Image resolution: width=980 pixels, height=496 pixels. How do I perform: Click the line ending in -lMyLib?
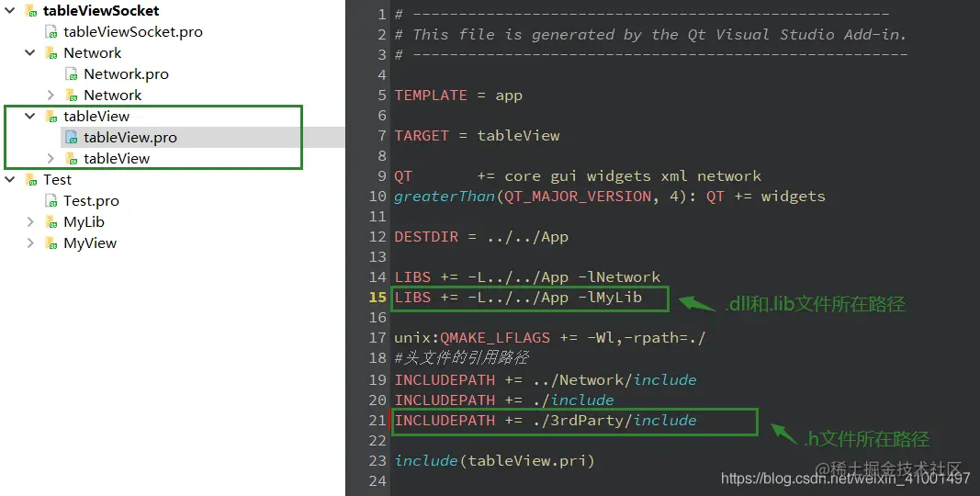coord(518,298)
